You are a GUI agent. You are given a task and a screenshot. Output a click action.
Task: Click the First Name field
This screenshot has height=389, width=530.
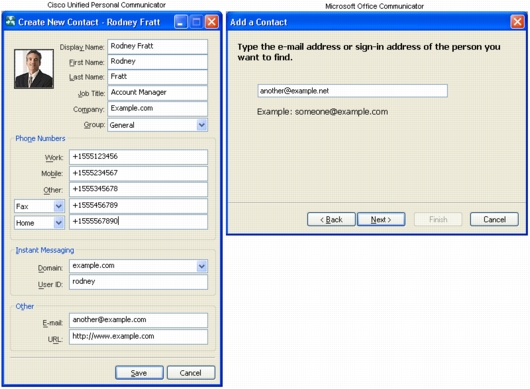pos(158,62)
